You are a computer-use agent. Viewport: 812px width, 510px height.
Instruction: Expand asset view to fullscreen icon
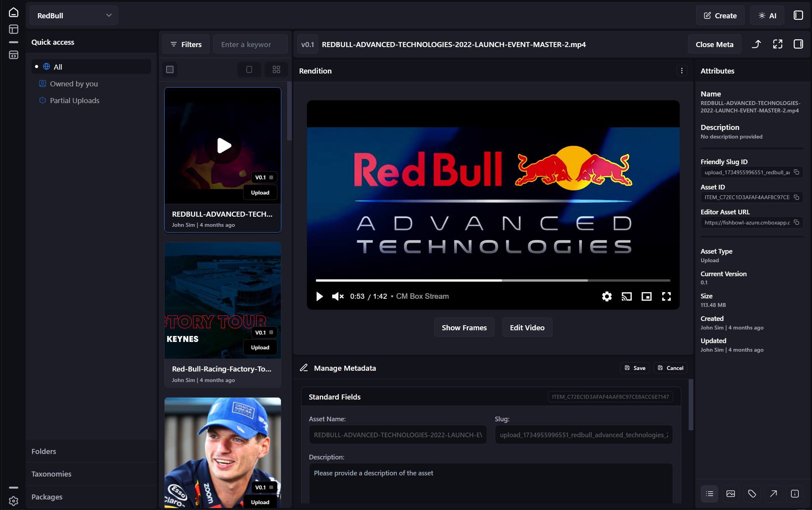point(777,44)
